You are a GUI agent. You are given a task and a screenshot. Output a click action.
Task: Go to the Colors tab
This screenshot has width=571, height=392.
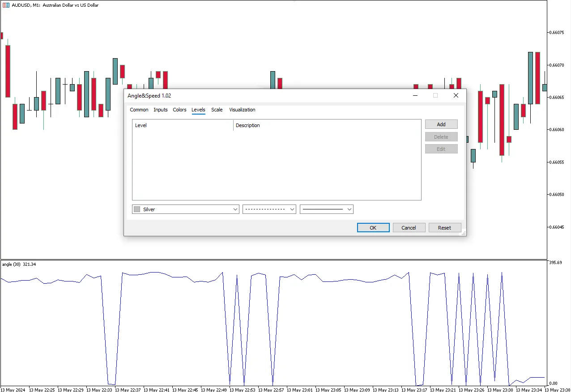coord(179,110)
